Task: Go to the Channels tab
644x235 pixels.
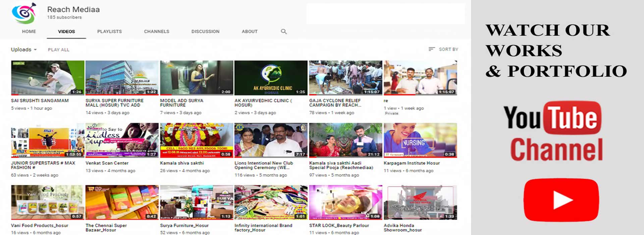Action: (157, 32)
